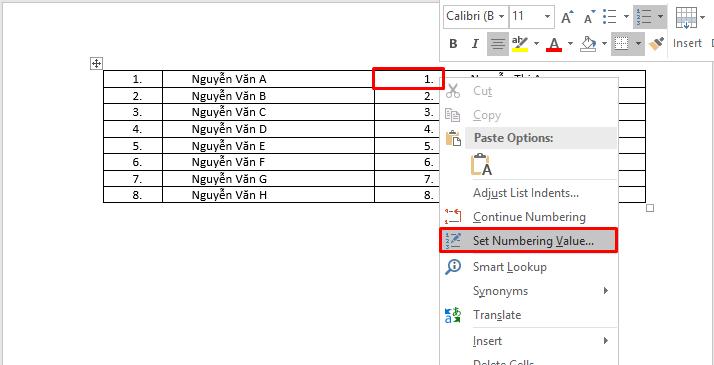The image size is (714, 365).
Task: Click cell 'Nguyễn Văn E'
Action: coord(268,146)
